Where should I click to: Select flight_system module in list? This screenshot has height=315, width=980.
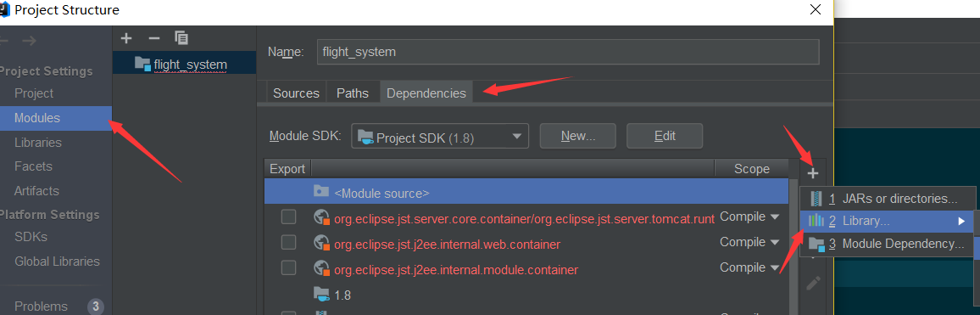[x=184, y=64]
